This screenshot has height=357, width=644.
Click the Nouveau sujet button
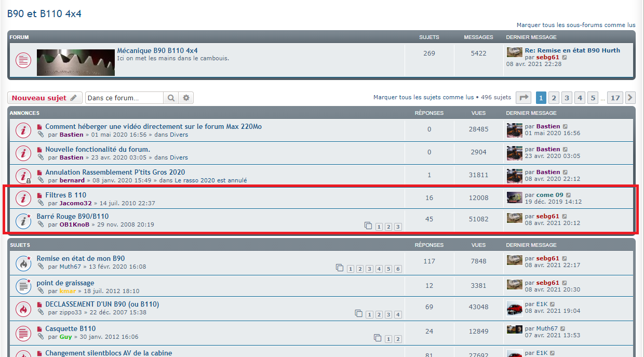point(45,98)
